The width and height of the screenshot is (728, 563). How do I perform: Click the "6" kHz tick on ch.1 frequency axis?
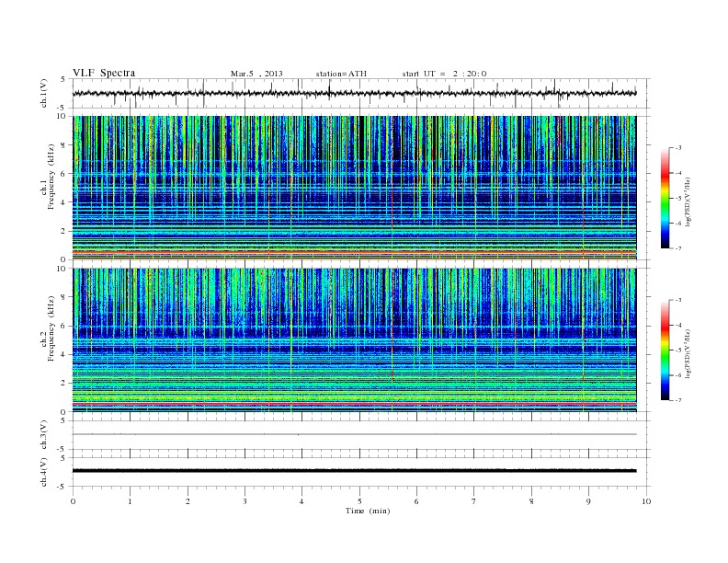[64, 174]
